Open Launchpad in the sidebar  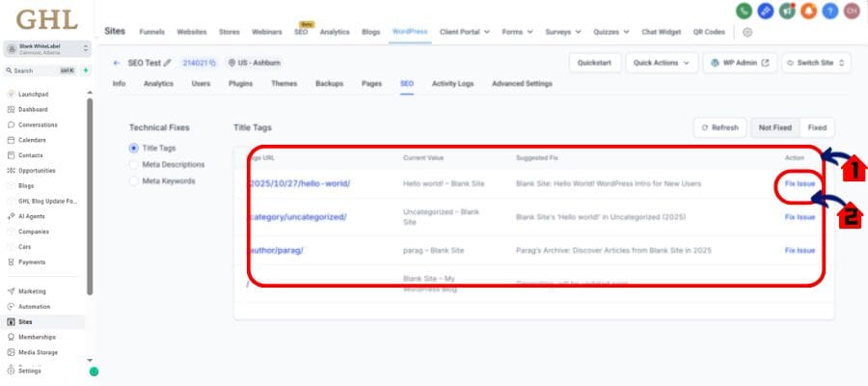click(33, 95)
